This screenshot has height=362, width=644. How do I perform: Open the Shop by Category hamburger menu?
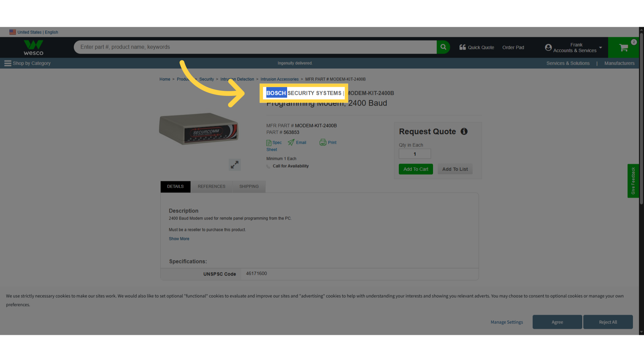coord(8,63)
